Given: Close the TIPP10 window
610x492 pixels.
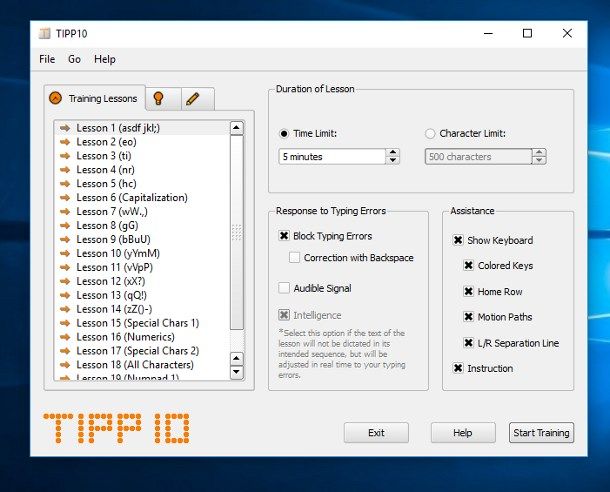Looking at the screenshot, I should 567,33.
